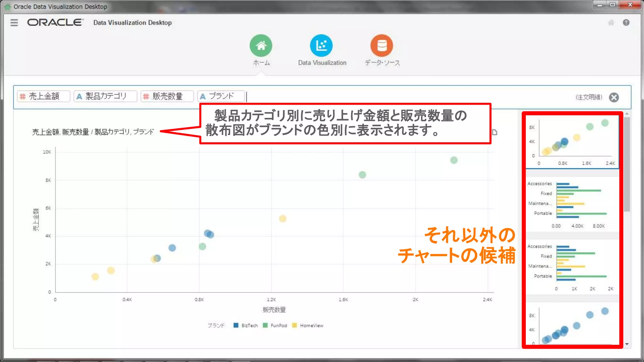This screenshot has width=644, height=362.
Task: Minimize the Oracle Data Visualization Desktop window
Action: [600, 5]
